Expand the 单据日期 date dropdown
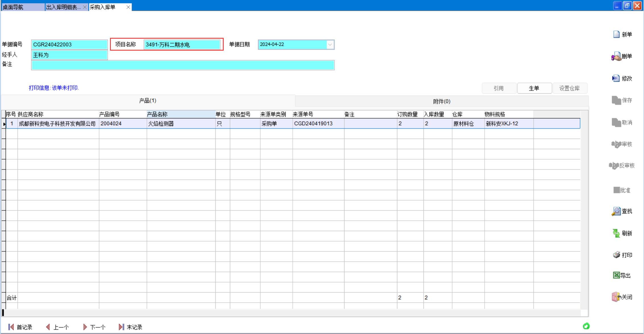This screenshot has height=334, width=644. coord(330,45)
